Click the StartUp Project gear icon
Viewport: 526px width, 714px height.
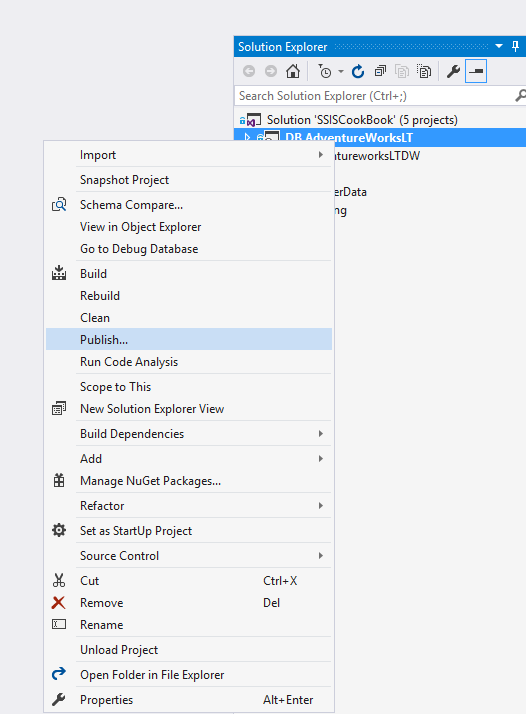[x=59, y=530]
